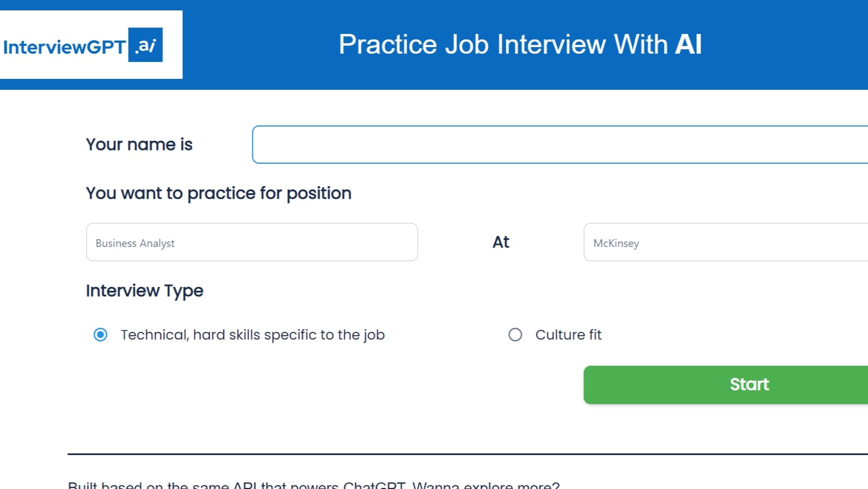Click the "Interview Type" heading
868x489 pixels.
(x=144, y=291)
